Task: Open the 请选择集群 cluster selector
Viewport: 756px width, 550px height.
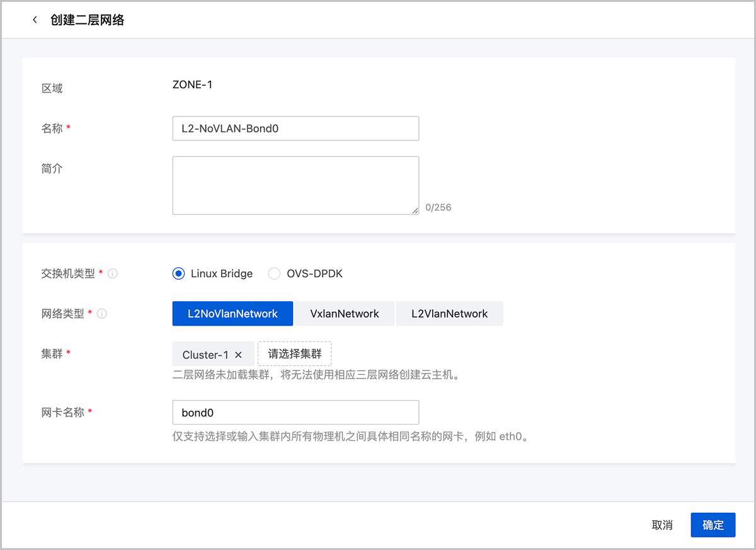Action: coord(294,354)
